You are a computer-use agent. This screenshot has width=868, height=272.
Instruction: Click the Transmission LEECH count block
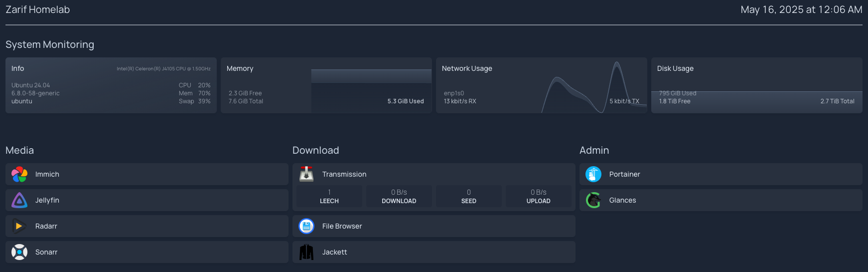[x=329, y=196]
